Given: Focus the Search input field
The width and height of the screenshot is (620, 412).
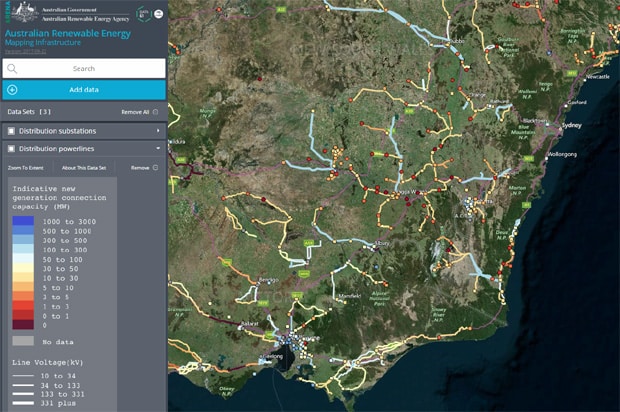Looking at the screenshot, I should coord(84,68).
